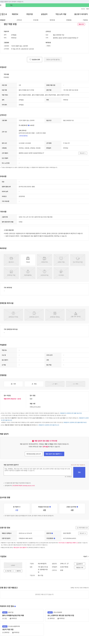Viewport: 89px width, 644px height.
Task: Open 나인원화학 호스,소형파이프 생산직원 모집 card
Action: 67,615
